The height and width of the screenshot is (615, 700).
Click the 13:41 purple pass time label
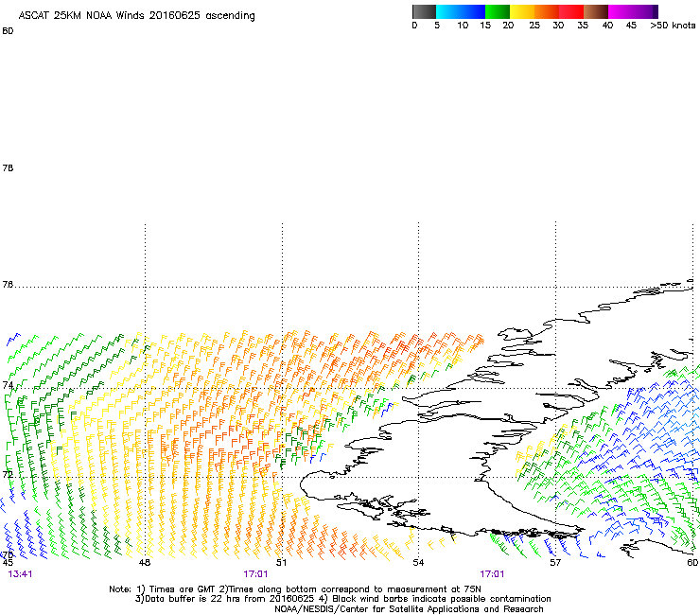(20, 574)
